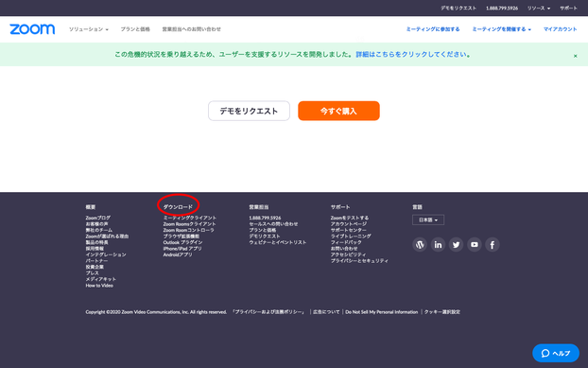Open 製品の特長 footer link

(96, 242)
